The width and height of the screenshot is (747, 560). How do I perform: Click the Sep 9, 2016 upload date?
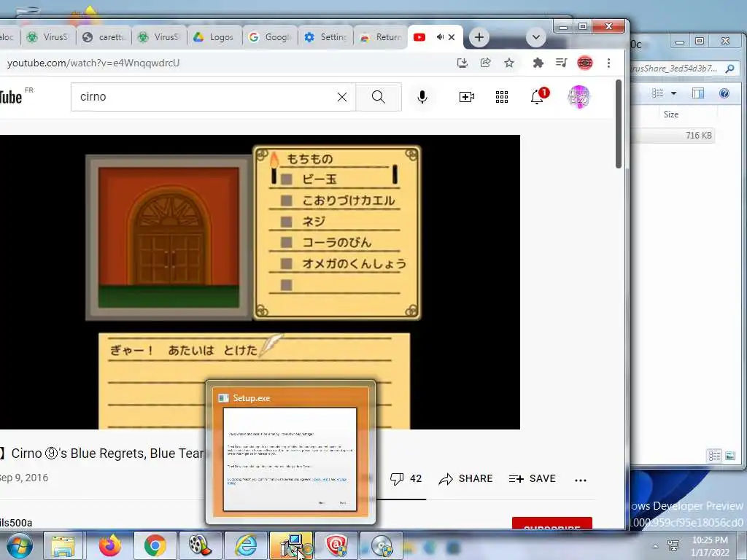tap(24, 478)
